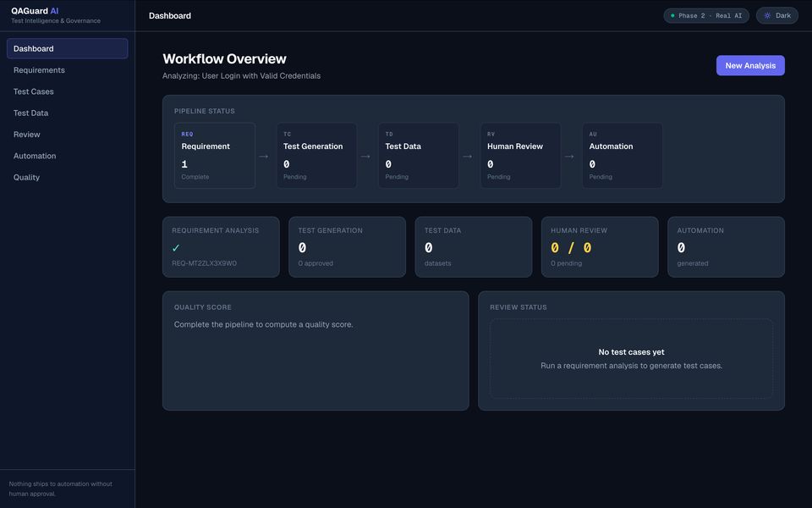Screen dimensions: 812x508
Task: Start a New Analysis
Action: tap(750, 65)
